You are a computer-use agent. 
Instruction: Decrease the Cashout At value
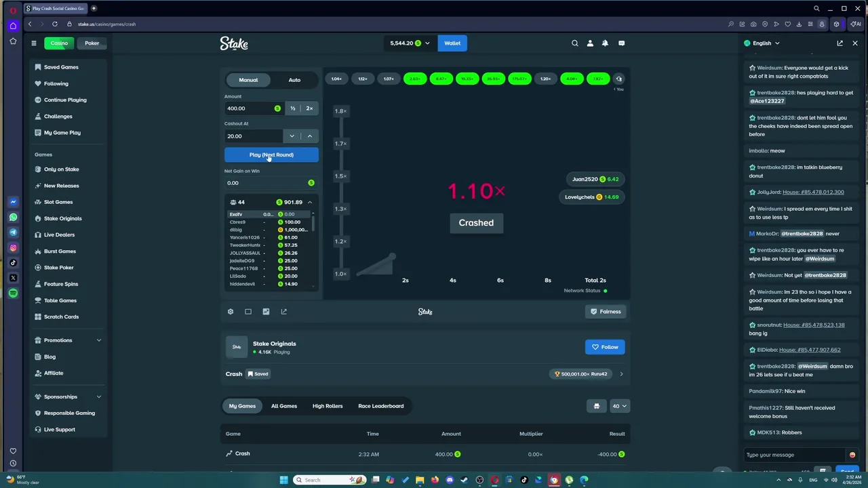pyautogui.click(x=292, y=136)
